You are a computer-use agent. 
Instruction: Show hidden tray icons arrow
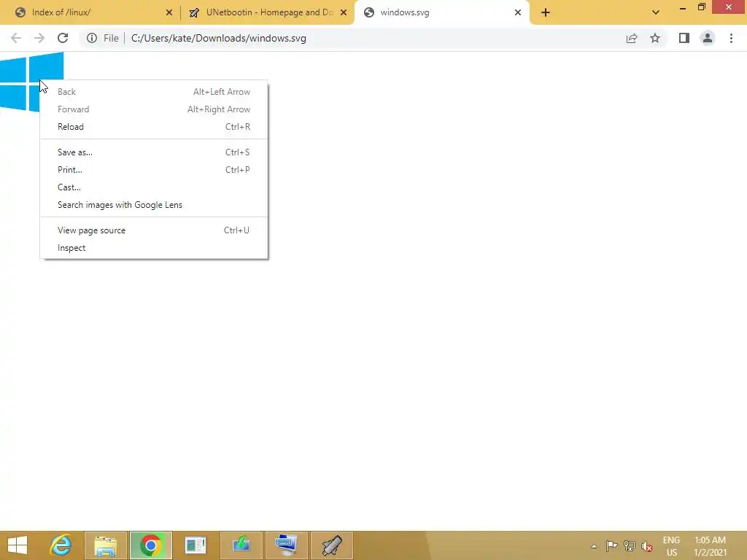594,546
